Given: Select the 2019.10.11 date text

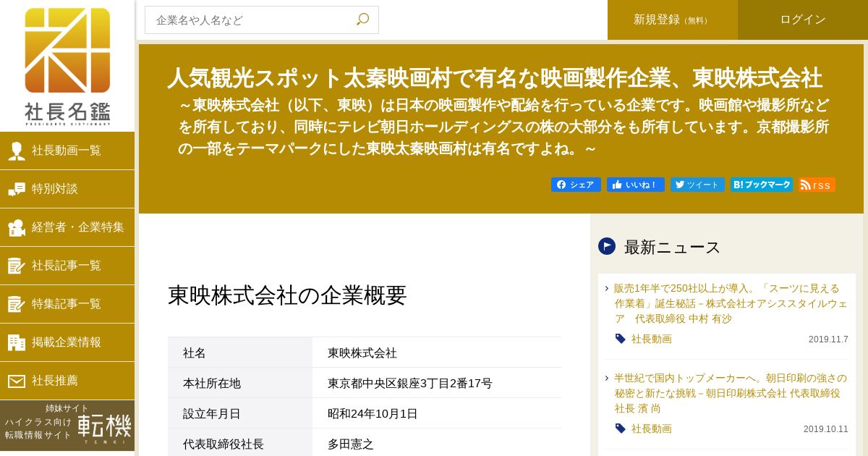Looking at the screenshot, I should tap(826, 429).
